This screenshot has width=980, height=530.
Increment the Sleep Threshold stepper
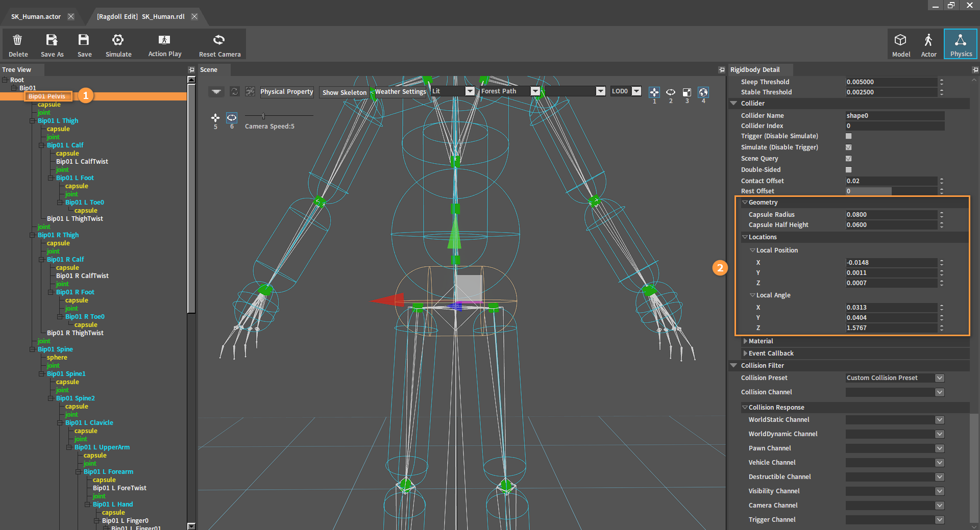click(942, 80)
